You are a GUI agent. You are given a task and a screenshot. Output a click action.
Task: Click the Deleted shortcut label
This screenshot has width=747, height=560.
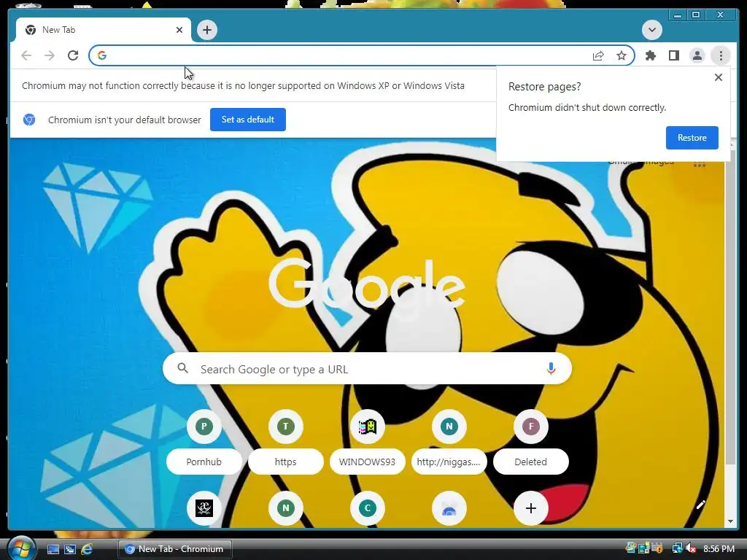tap(531, 462)
